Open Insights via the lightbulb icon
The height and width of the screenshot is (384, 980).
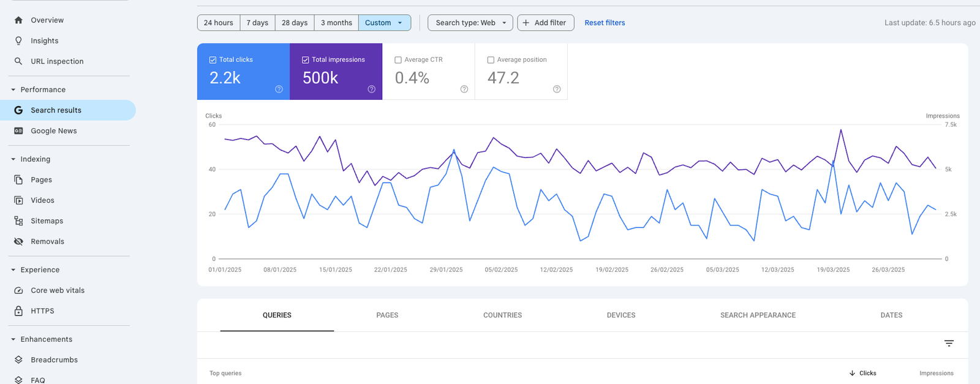[18, 40]
